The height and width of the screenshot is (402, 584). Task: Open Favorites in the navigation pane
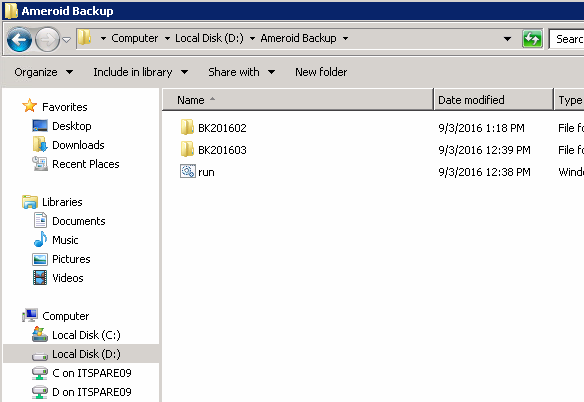(x=65, y=107)
